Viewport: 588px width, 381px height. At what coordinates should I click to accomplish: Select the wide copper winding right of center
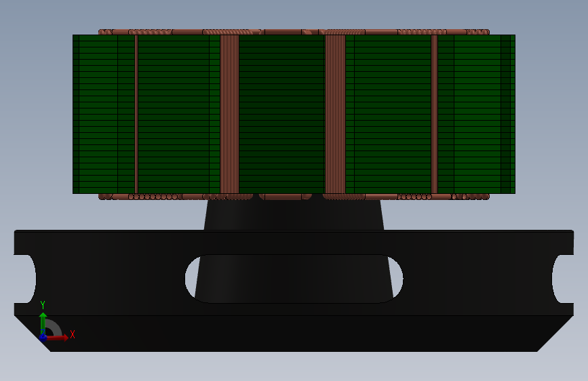pos(335,115)
